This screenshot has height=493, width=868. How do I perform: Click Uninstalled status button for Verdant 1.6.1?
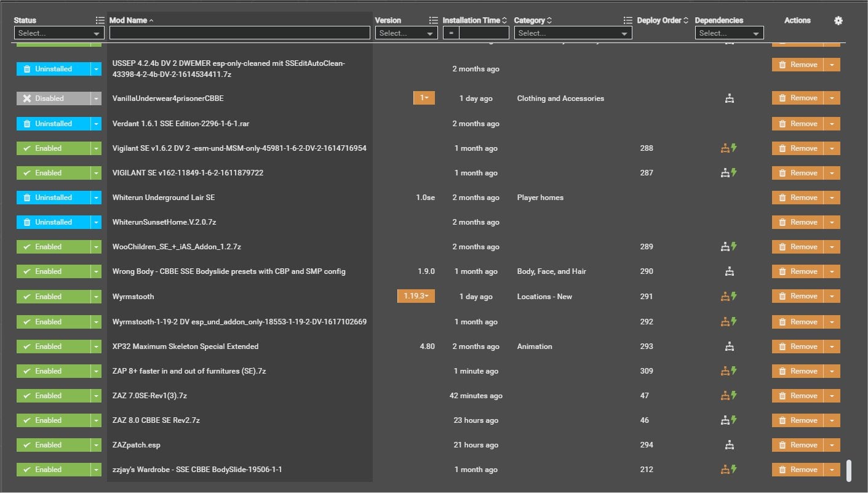click(53, 124)
